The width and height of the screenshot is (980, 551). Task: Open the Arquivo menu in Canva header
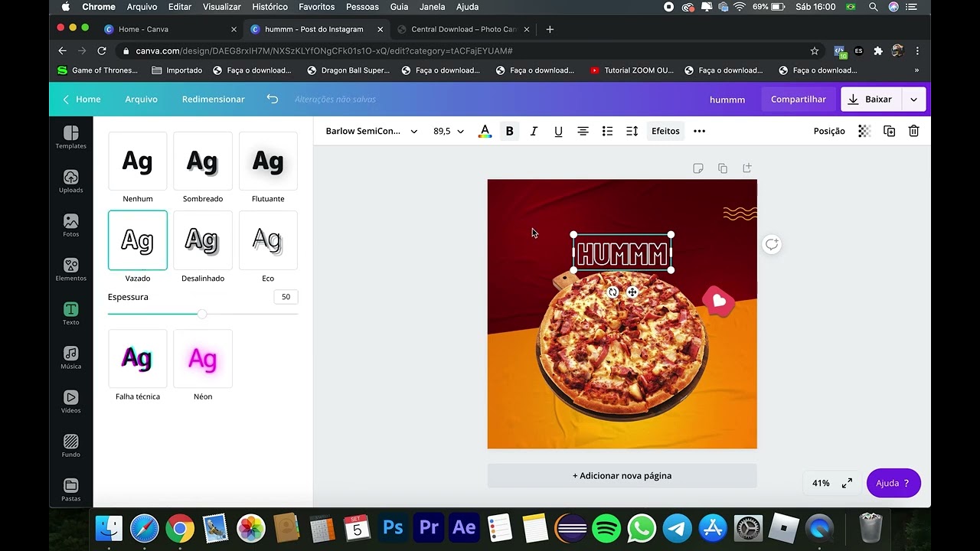[141, 99]
